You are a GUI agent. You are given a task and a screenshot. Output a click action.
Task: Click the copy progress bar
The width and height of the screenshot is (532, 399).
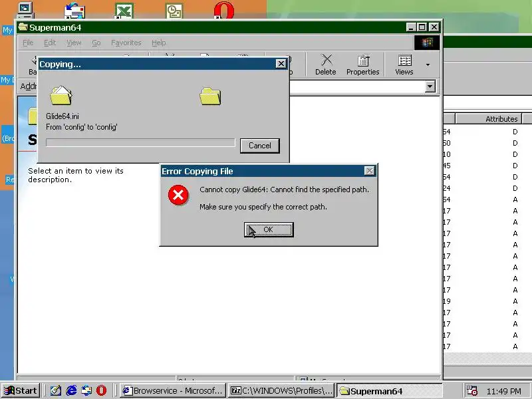coord(140,142)
